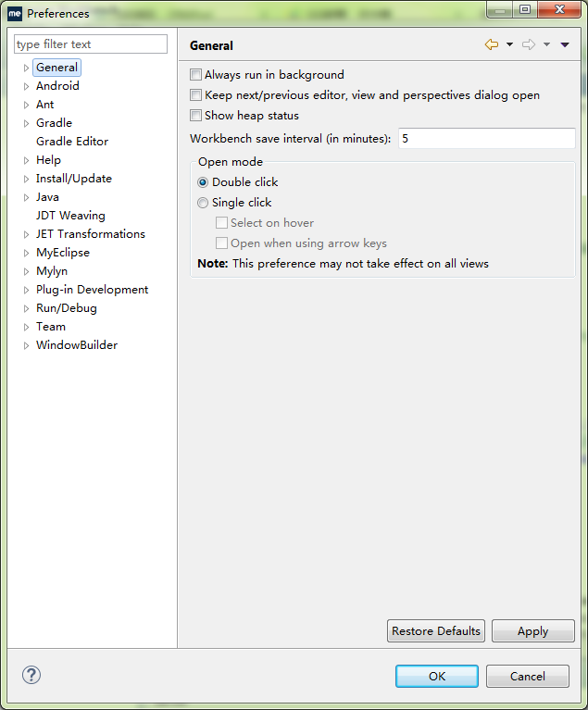The height and width of the screenshot is (710, 588).
Task: Select MyEclipse preferences category
Action: 63,253
